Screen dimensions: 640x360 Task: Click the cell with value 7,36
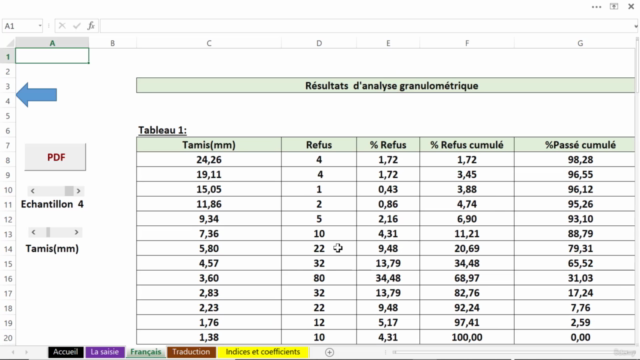tap(209, 233)
